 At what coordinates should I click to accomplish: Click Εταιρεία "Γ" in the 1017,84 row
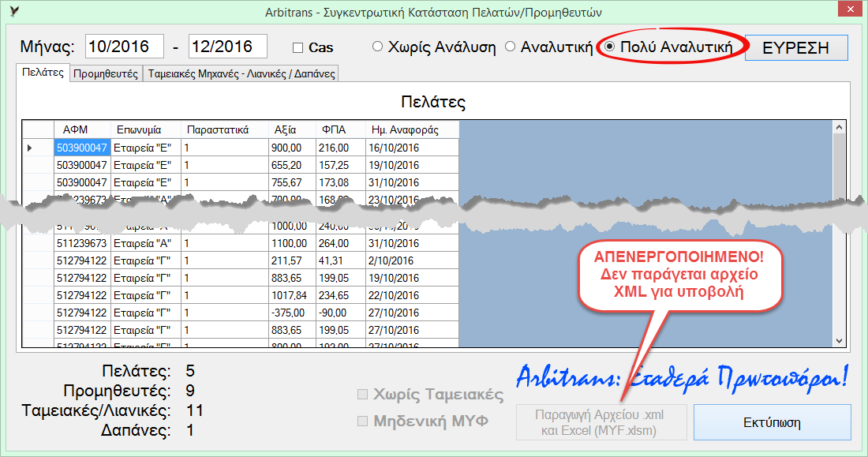pos(146,295)
